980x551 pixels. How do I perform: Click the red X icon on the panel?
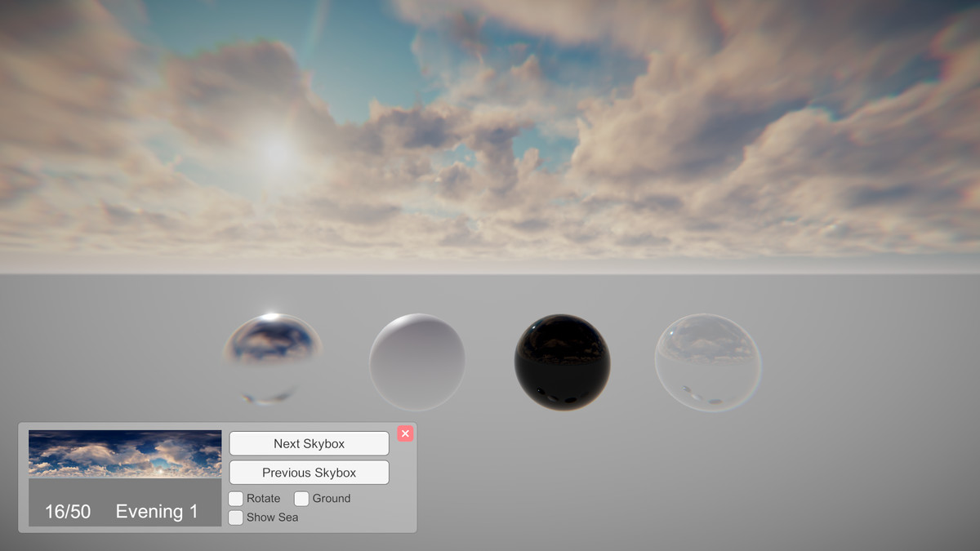(x=405, y=433)
